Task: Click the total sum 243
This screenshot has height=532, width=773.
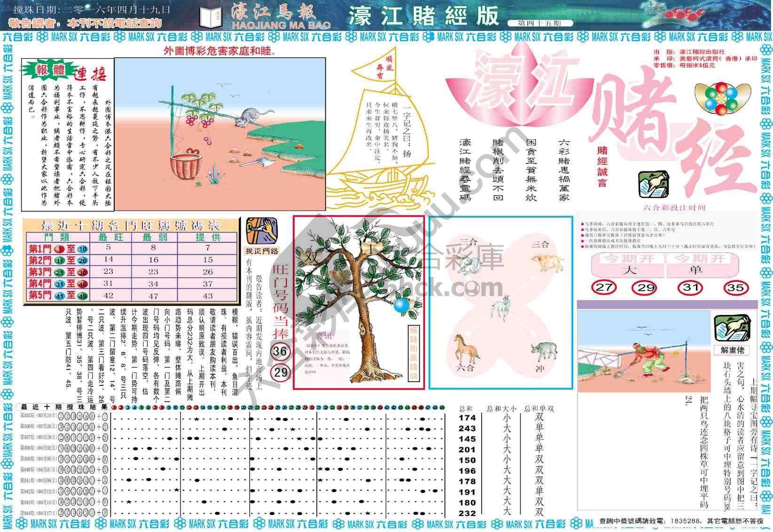Action: click(467, 429)
